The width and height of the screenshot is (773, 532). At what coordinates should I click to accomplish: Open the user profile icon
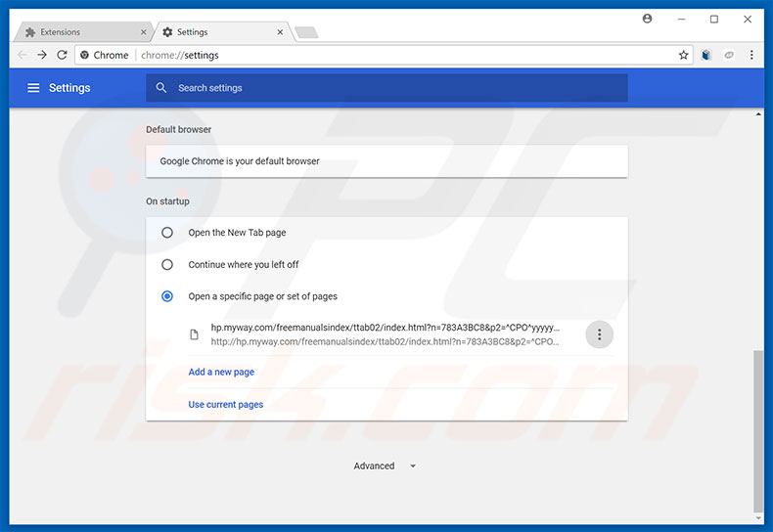click(648, 19)
